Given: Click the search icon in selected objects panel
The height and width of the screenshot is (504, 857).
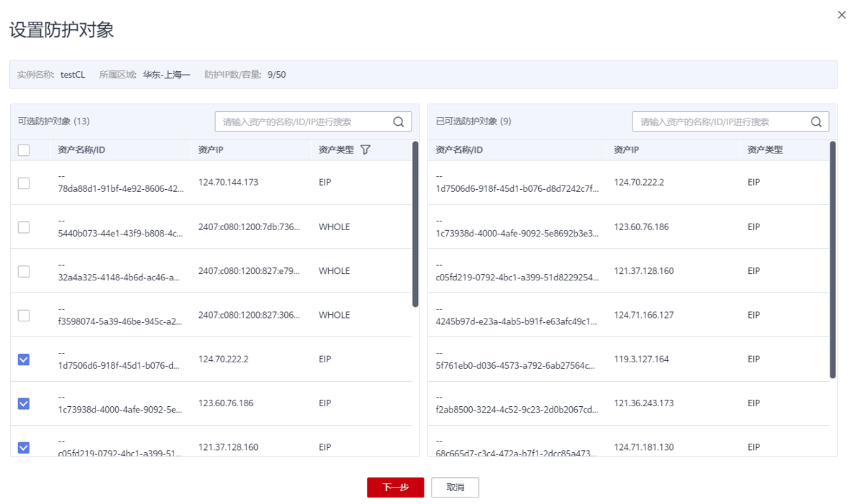Looking at the screenshot, I should tap(816, 122).
